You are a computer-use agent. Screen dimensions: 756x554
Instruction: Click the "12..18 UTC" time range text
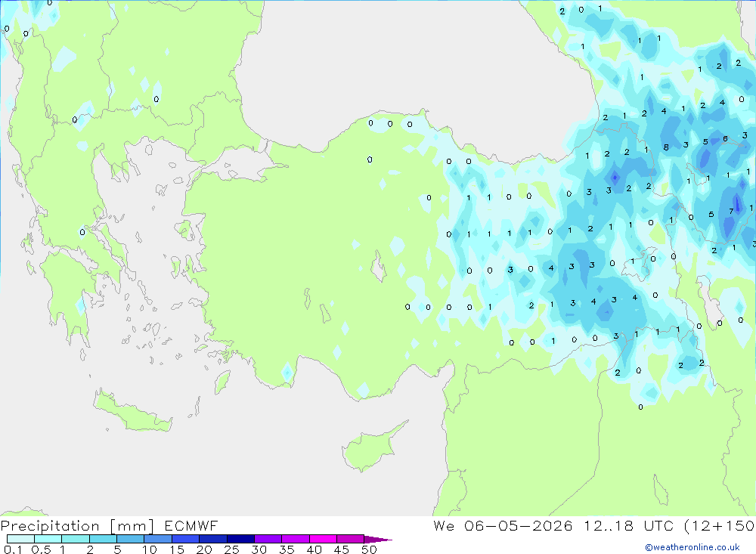[628, 526]
